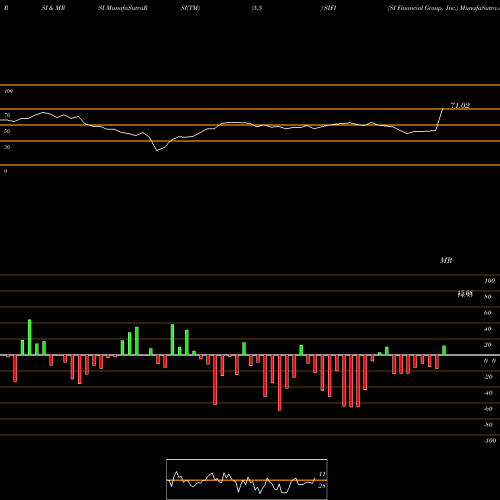Click the mini RSI thumbnail chart at bottom

pos(247,479)
